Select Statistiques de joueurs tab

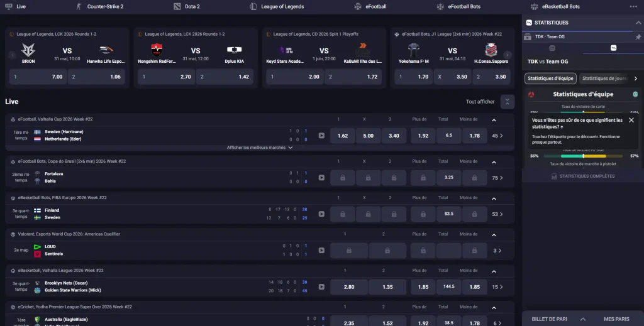(605, 79)
